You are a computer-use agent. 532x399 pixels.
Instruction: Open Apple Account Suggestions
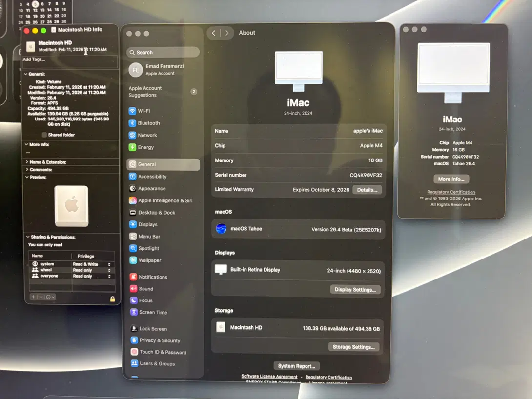tap(163, 92)
